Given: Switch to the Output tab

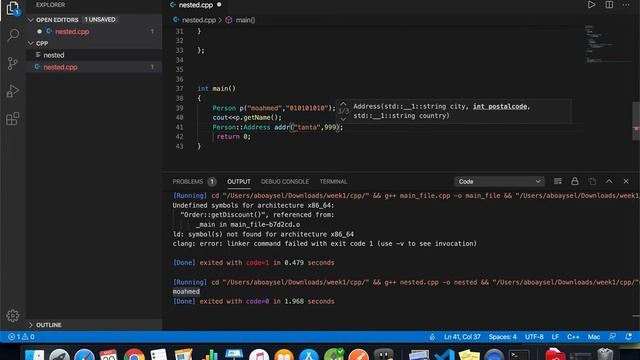Looking at the screenshot, I should (239, 182).
